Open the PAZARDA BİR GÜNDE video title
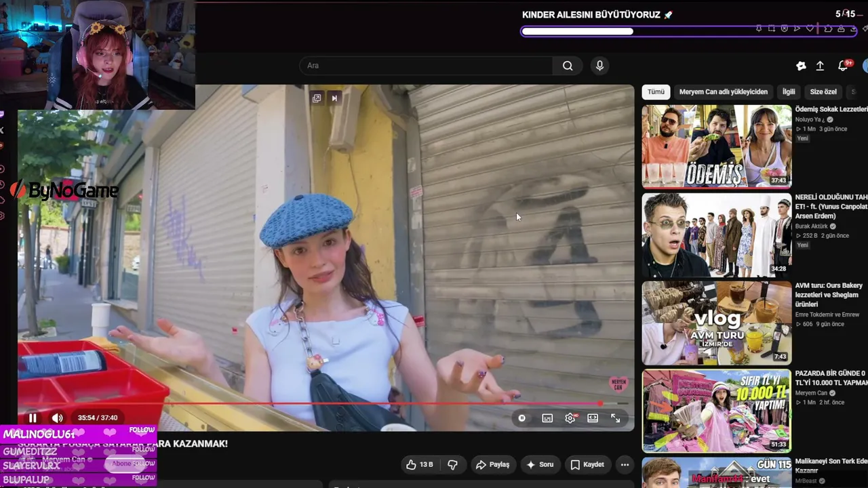Image resolution: width=868 pixels, height=488 pixels. (831, 378)
